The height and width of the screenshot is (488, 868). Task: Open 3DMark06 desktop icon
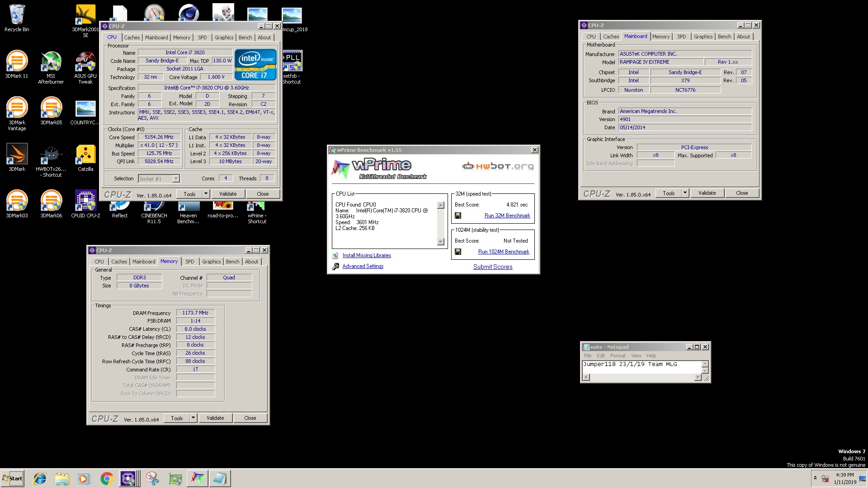(51, 204)
